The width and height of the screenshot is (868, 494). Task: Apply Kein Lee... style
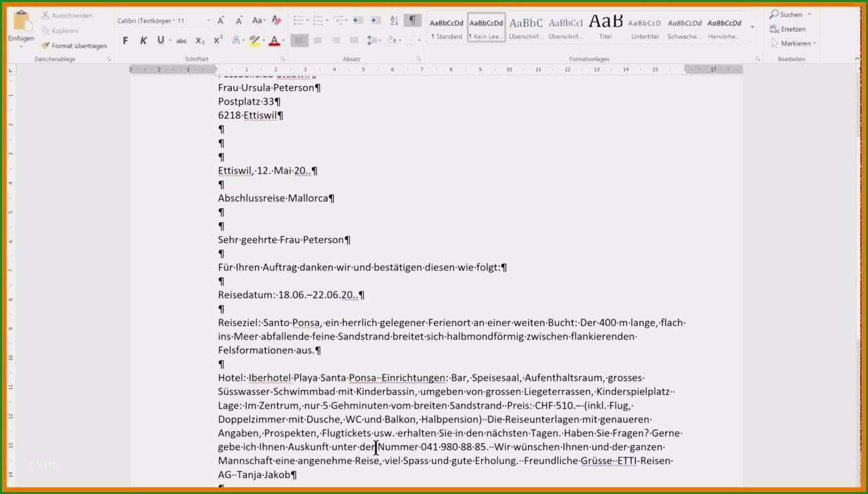point(486,27)
